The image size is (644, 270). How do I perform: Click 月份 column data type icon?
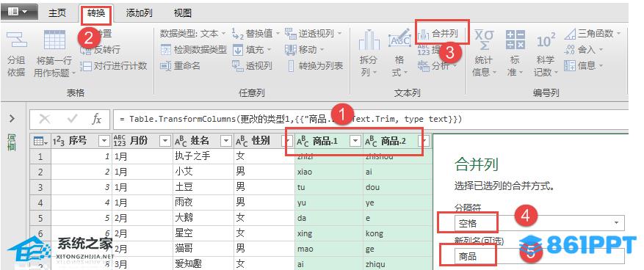pos(120,141)
